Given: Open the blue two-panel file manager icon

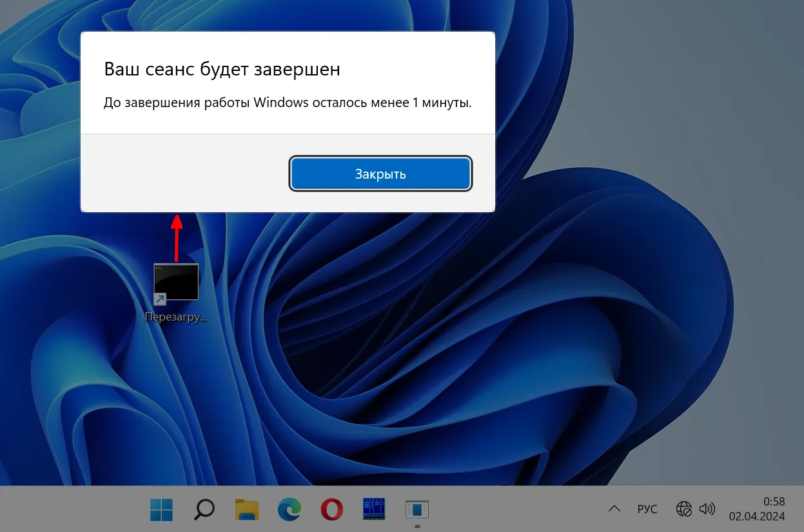Looking at the screenshot, I should [x=374, y=509].
